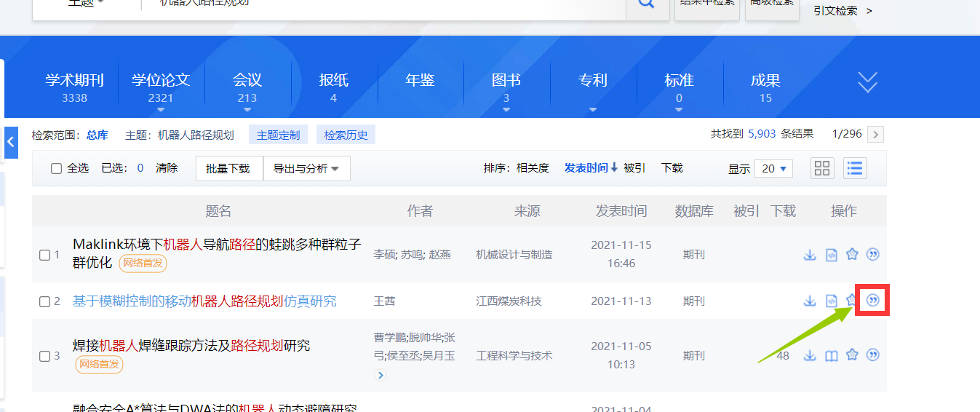Download the 基于模糊控制 article
This screenshot has height=412, width=980.
tap(810, 301)
